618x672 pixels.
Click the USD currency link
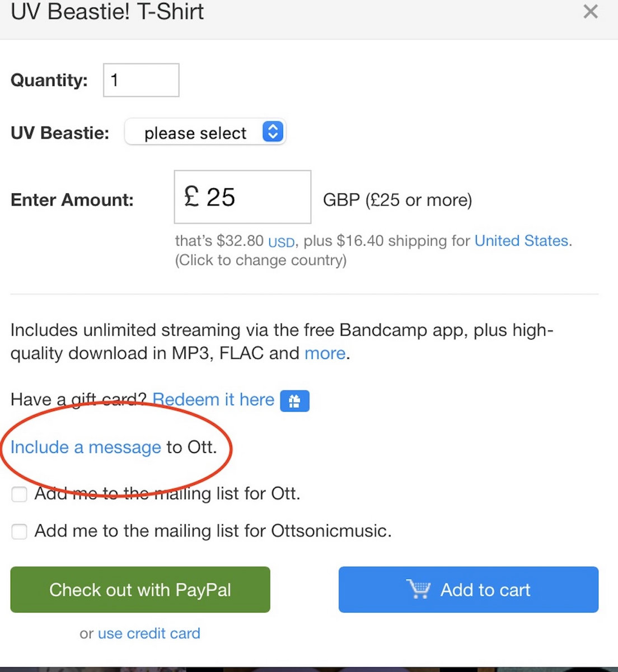pyautogui.click(x=281, y=242)
